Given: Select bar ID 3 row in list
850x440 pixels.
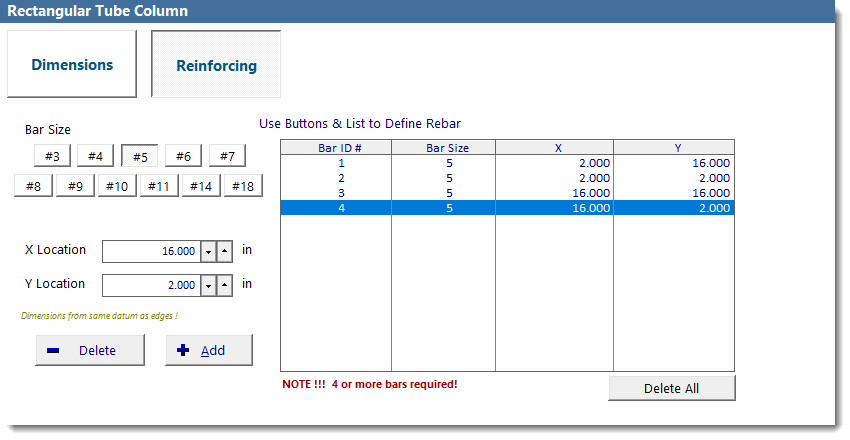Looking at the screenshot, I should click(x=507, y=193).
